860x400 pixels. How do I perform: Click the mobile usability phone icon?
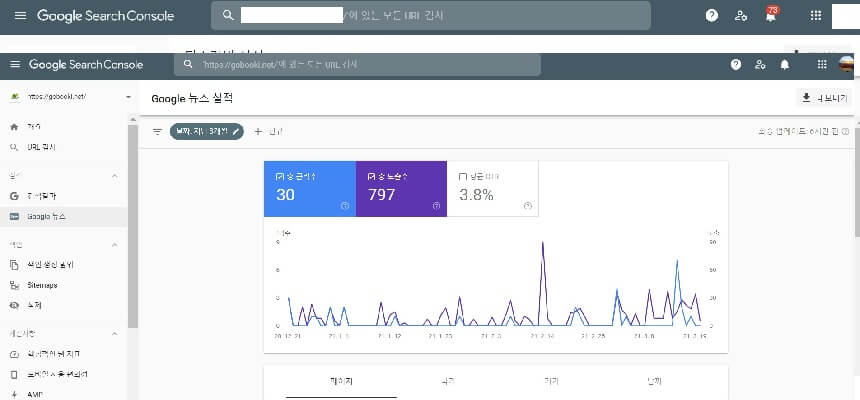point(14,375)
